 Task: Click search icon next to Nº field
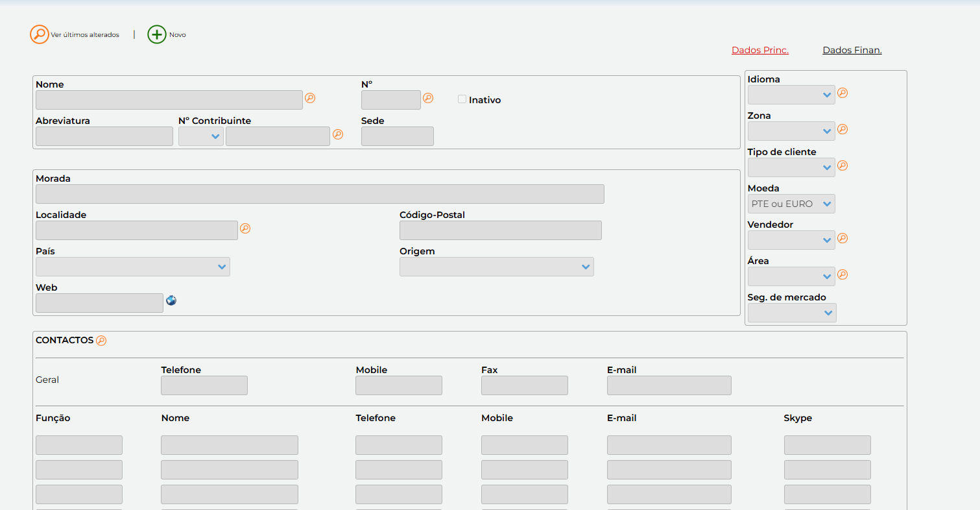pos(428,98)
